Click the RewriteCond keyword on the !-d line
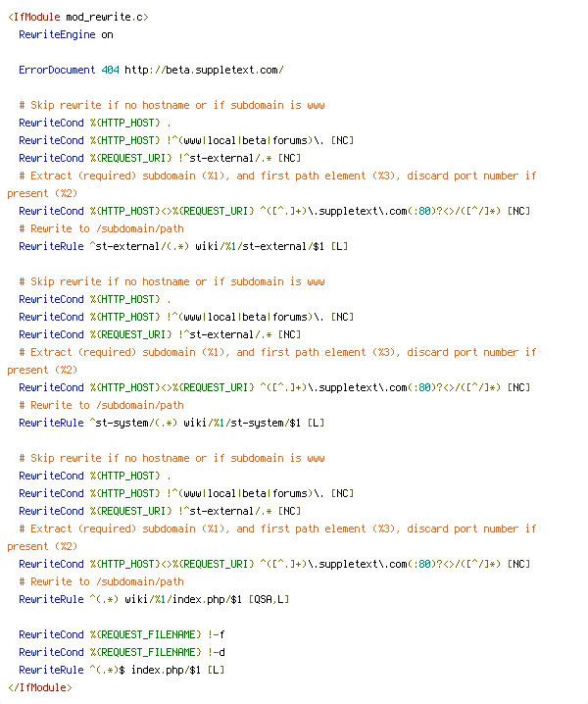The image size is (588, 704). click(x=51, y=652)
